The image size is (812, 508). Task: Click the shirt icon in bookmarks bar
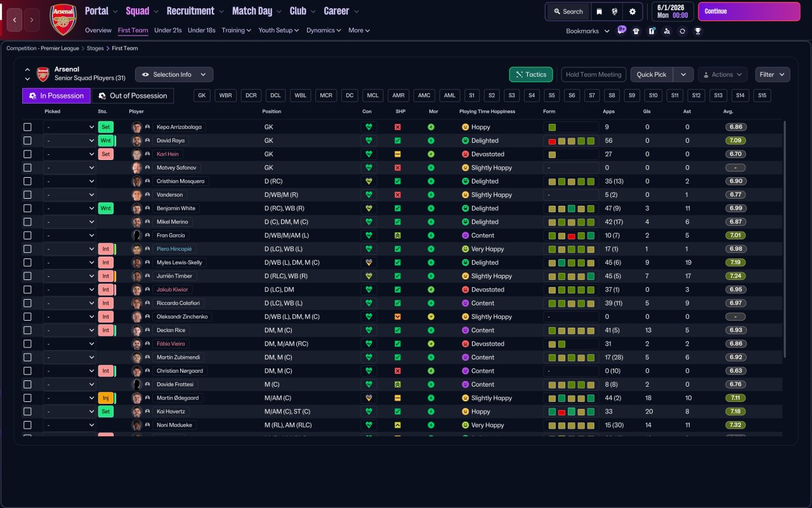636,31
